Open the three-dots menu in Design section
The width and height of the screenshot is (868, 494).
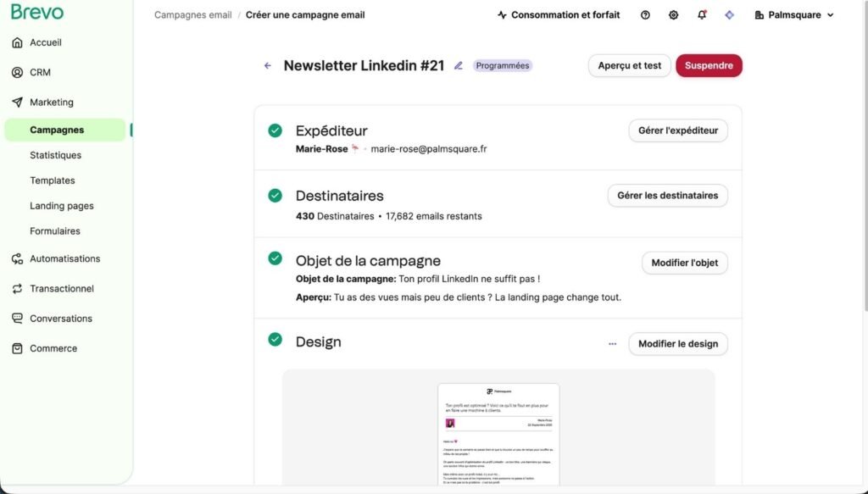click(x=612, y=344)
